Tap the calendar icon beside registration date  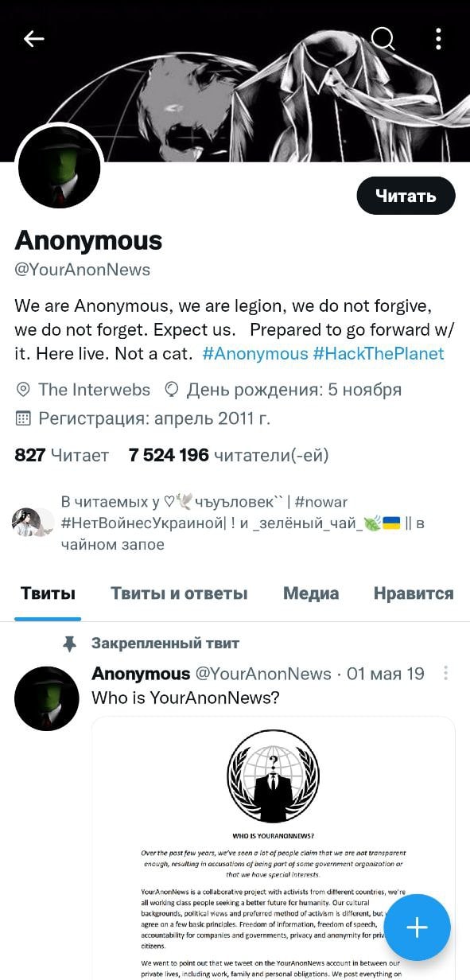click(23, 418)
